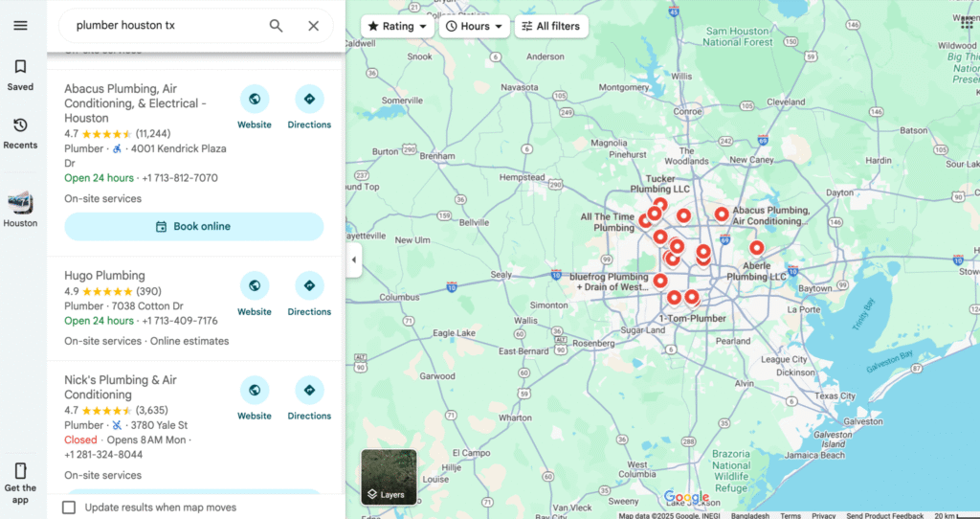This screenshot has width=980, height=519.
Task: Click Hugo's Online estimates text
Action: click(189, 342)
